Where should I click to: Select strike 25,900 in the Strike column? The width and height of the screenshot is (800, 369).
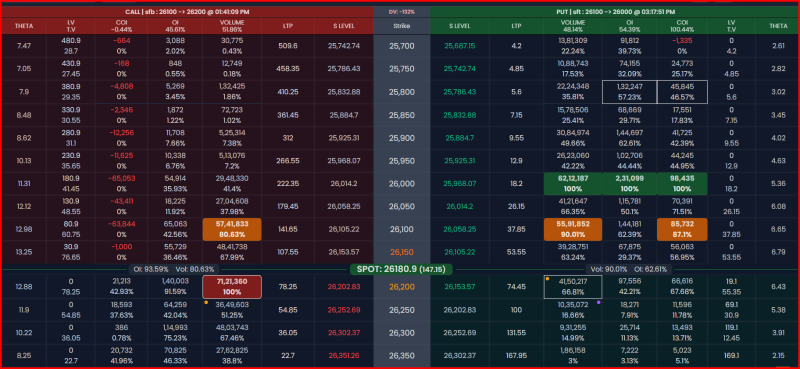(x=402, y=138)
